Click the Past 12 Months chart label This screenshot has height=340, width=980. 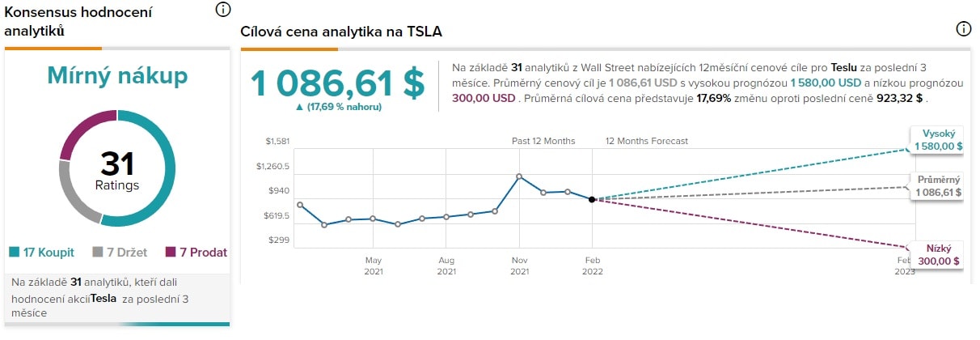(x=543, y=141)
